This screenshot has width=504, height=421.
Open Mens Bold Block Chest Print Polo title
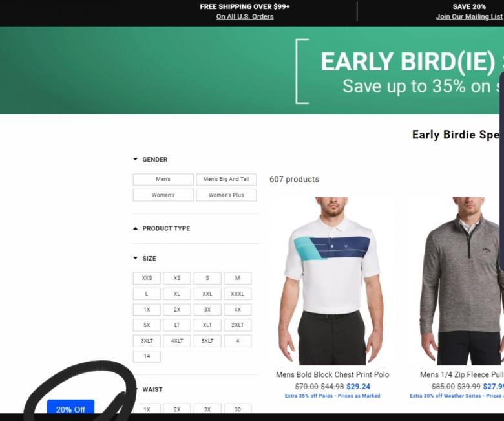click(x=332, y=374)
